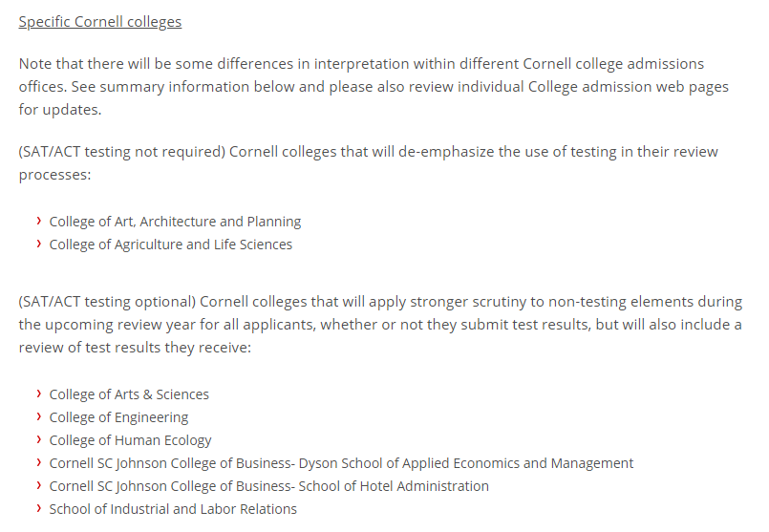Click the College of Human Ecology list item
769x532 pixels.
pos(130,440)
